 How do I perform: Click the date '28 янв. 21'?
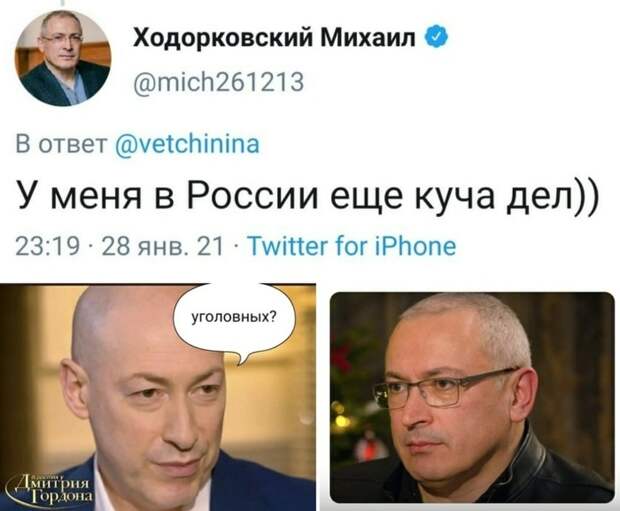click(163, 246)
